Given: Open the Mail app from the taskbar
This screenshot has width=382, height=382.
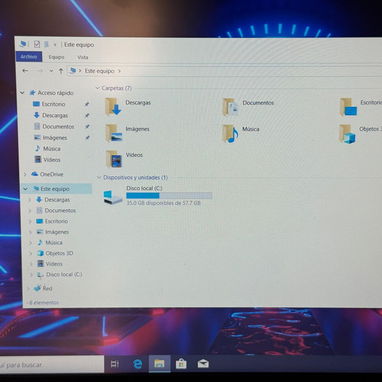Looking at the screenshot, I should (203, 364).
